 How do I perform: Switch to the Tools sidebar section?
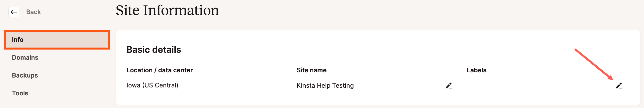20,93
